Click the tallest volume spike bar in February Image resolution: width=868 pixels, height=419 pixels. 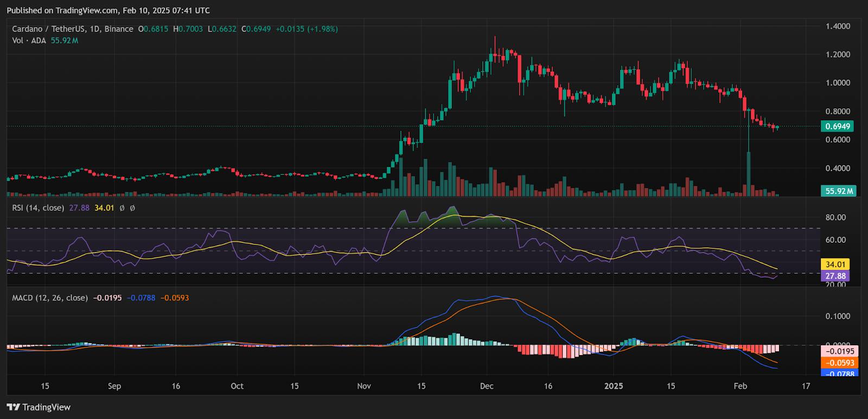pos(749,173)
